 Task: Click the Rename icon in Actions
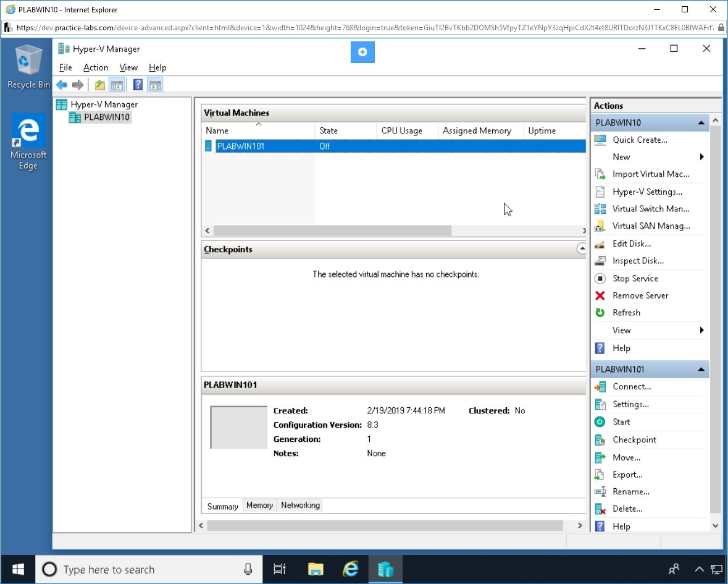(x=600, y=491)
